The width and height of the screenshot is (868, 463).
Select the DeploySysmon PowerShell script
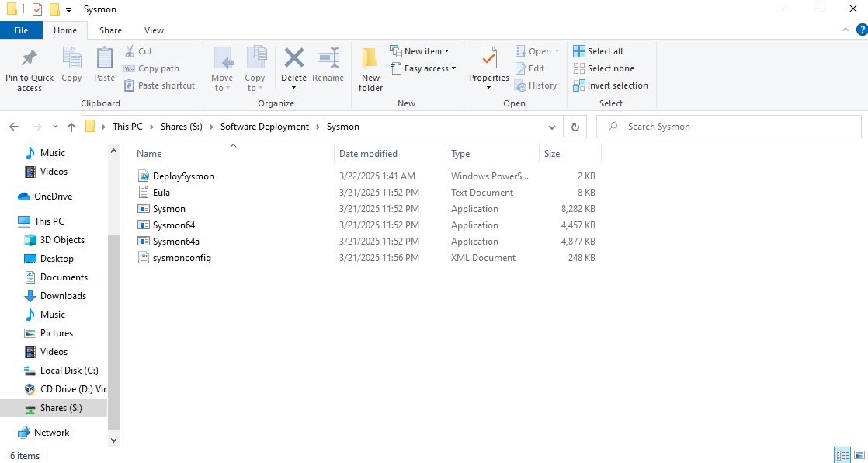(x=183, y=176)
